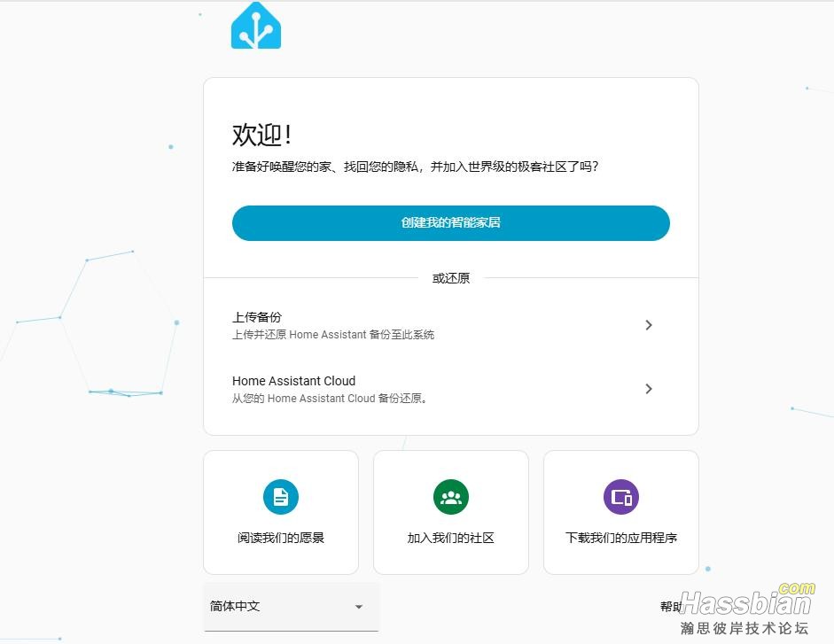
Task: Click the 上传并还原 Home Assistant 备份至此系统 description
Action: tap(333, 335)
